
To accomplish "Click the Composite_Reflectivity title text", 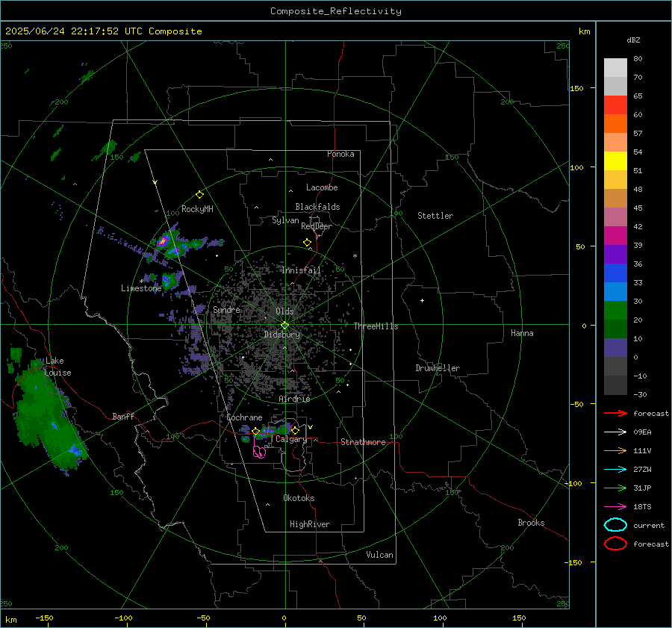I will click(x=336, y=11).
